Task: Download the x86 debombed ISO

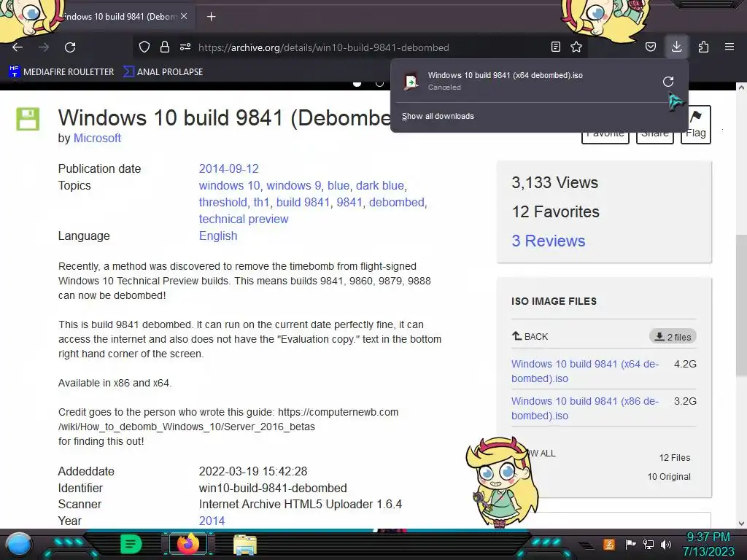Action: click(x=585, y=408)
